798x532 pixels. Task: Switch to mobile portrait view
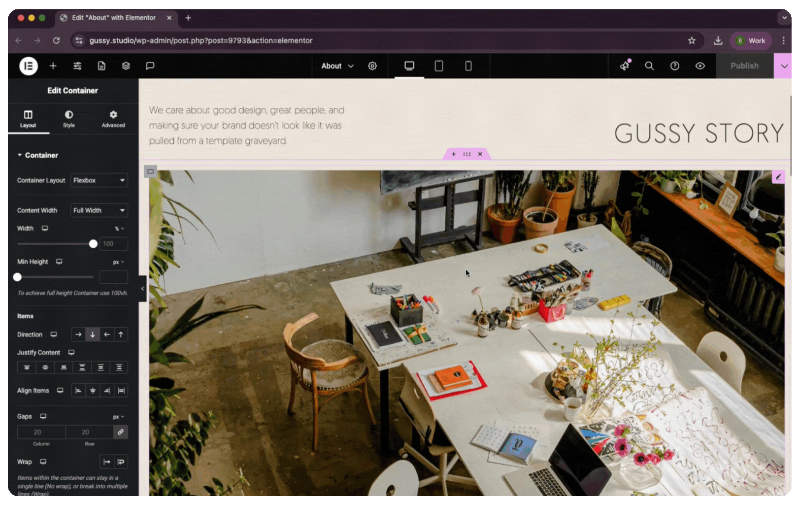(468, 66)
